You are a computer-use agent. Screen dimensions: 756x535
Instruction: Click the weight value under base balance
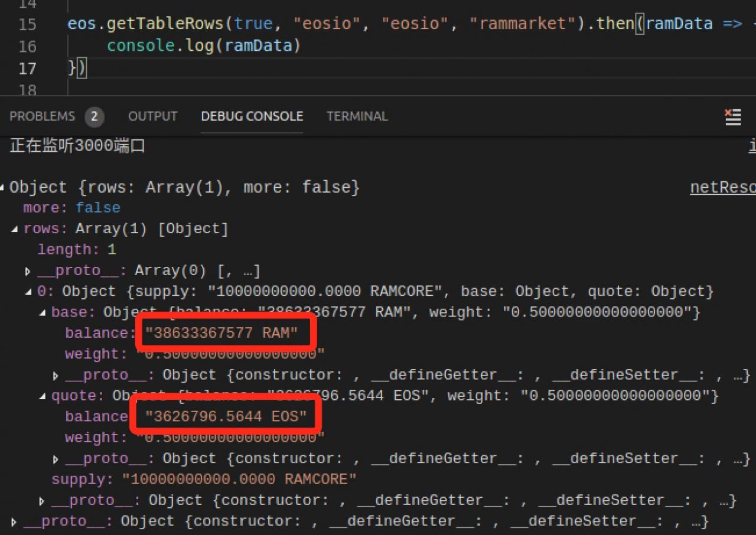click(231, 354)
